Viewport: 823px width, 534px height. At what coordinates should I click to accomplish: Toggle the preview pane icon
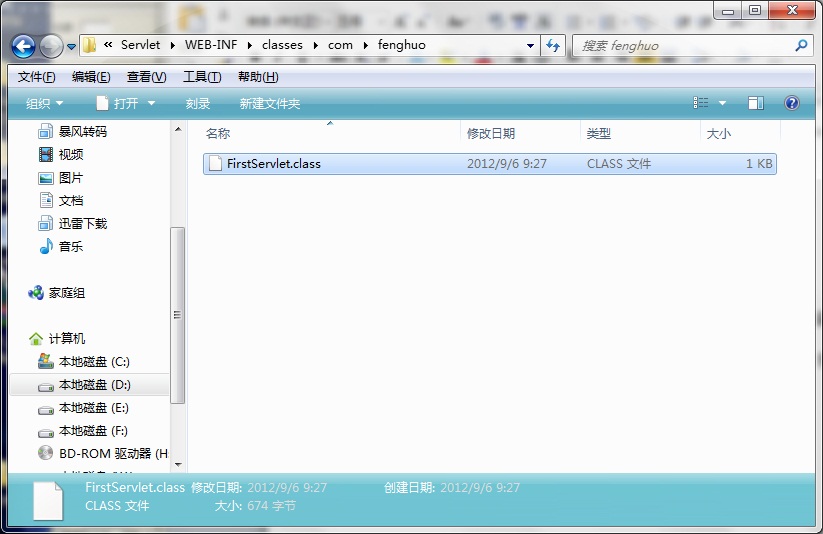[756, 103]
